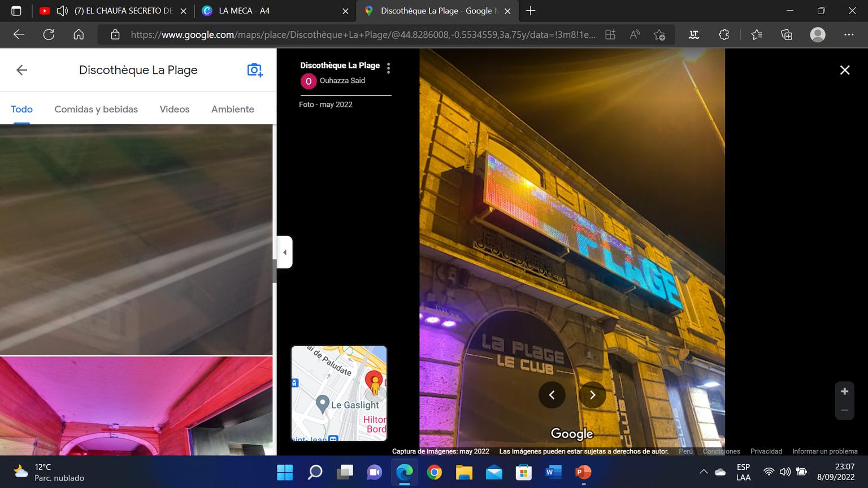The image size is (868, 488).
Task: Open Mail app from taskbar
Action: [494, 472]
